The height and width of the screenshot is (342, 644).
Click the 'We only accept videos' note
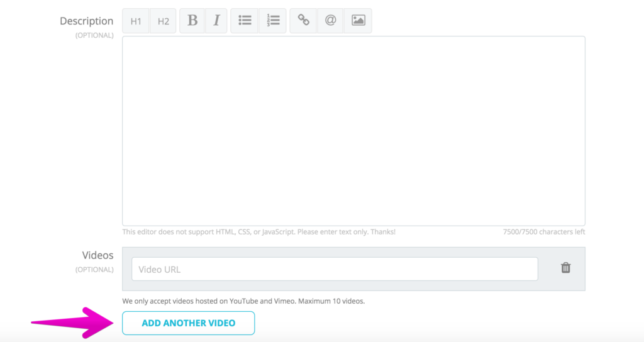tap(243, 301)
